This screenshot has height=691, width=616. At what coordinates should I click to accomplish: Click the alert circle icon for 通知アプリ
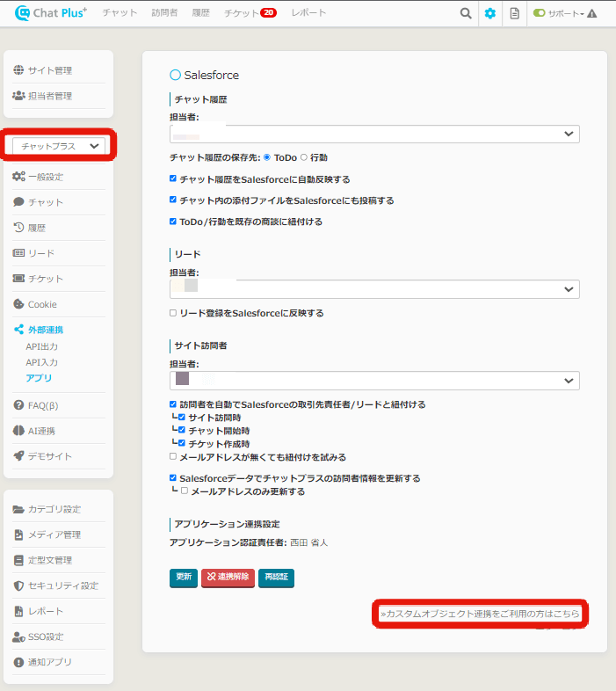(18, 662)
